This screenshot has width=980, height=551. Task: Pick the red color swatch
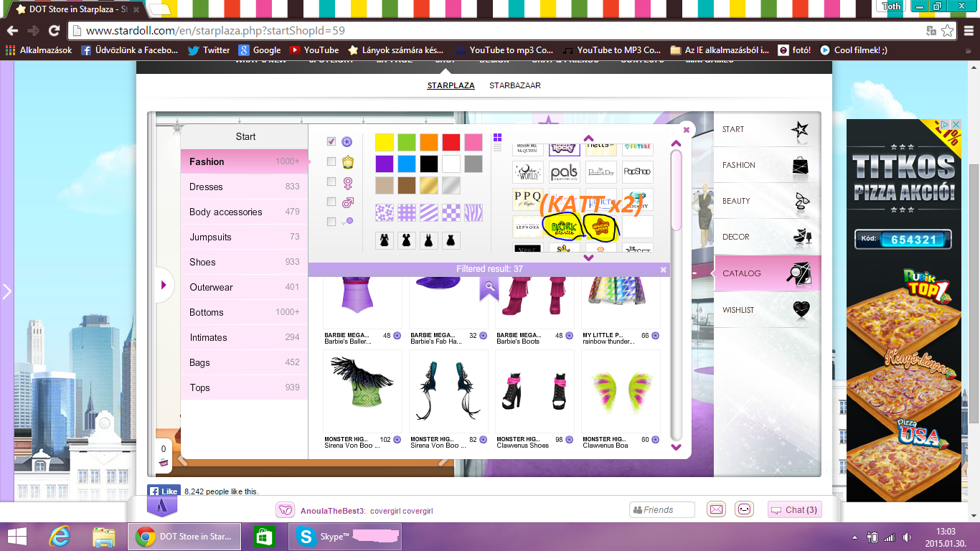point(451,142)
